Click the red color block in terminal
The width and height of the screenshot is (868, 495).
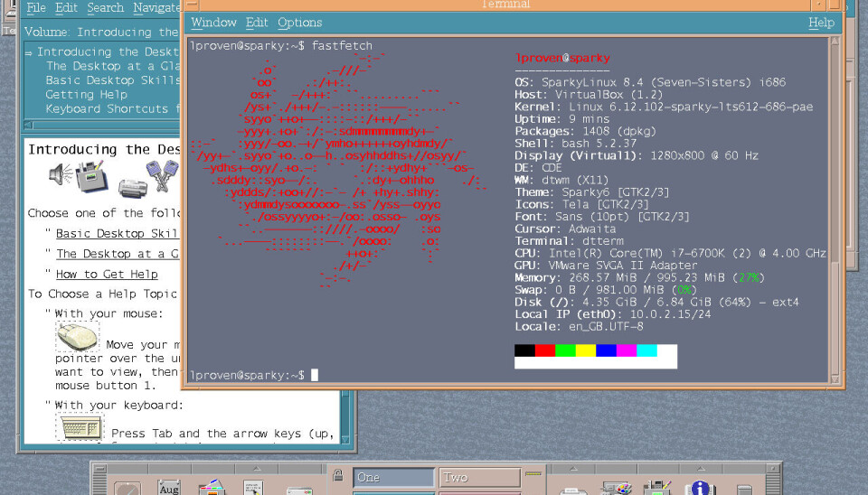pyautogui.click(x=544, y=350)
